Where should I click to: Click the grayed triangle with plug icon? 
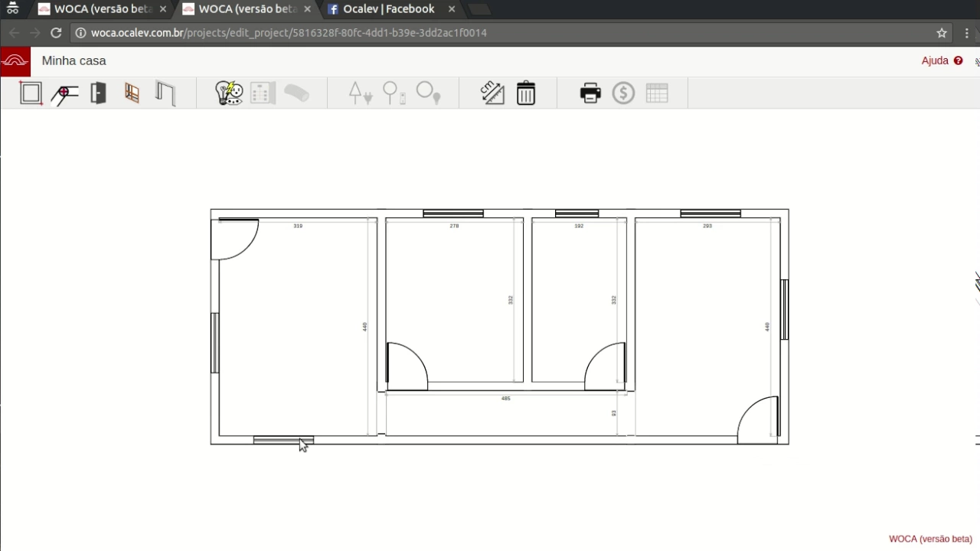point(360,93)
